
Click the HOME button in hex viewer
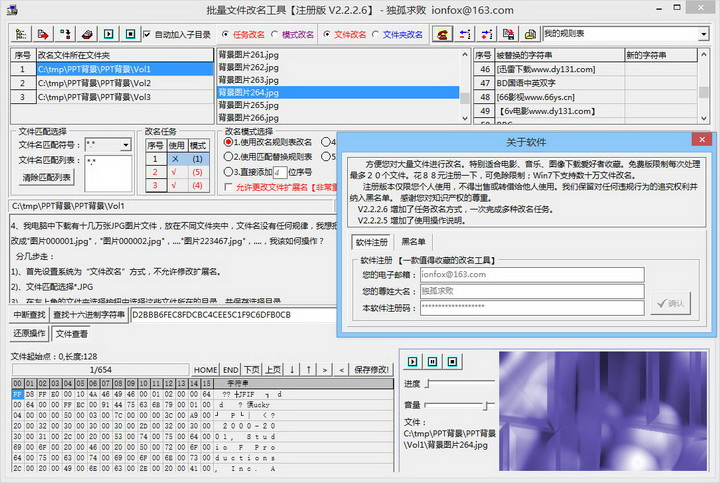205,370
